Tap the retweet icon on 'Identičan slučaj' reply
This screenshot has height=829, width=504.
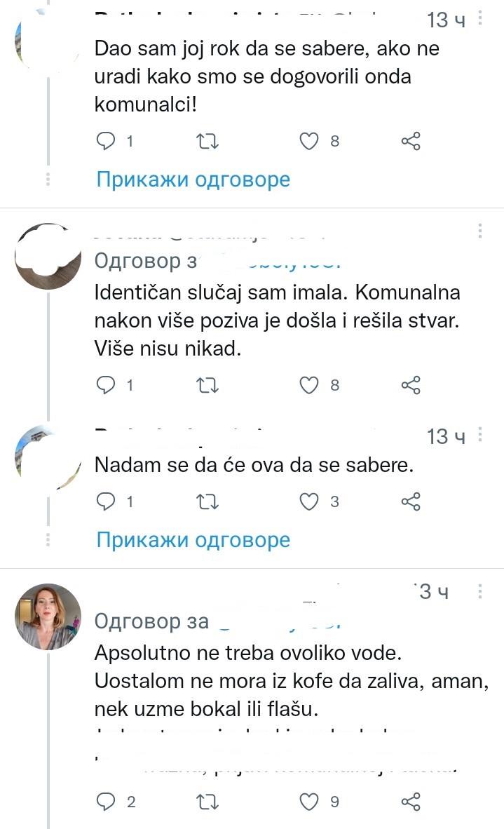tap(207, 384)
